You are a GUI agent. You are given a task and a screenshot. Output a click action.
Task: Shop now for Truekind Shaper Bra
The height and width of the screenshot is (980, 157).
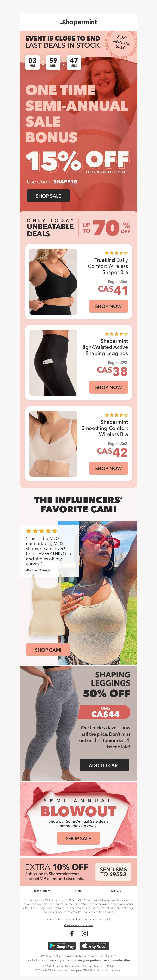(108, 306)
